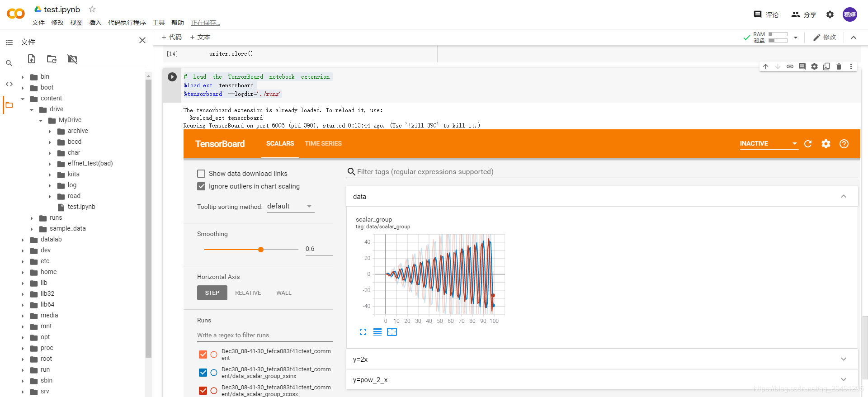
Task: Open the user account avatar
Action: point(850,14)
